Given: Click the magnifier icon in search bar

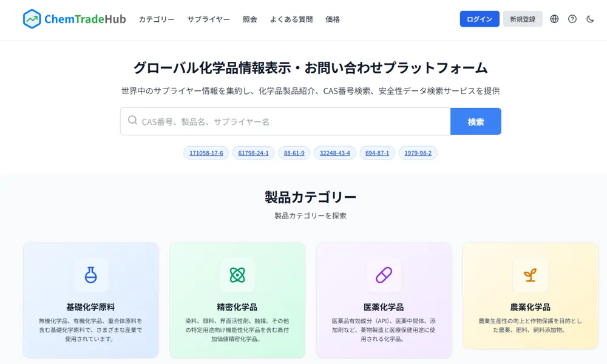Looking at the screenshot, I should click(133, 121).
